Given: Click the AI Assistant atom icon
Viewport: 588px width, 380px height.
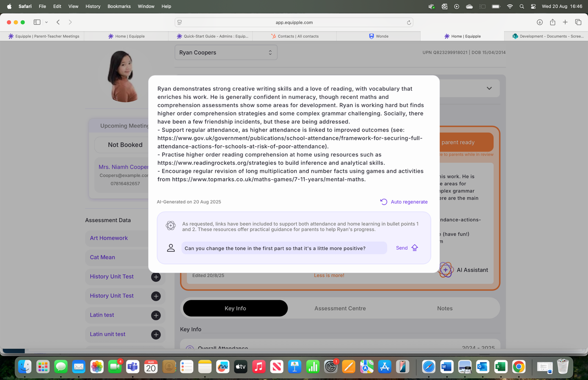Looking at the screenshot, I should [x=445, y=270].
